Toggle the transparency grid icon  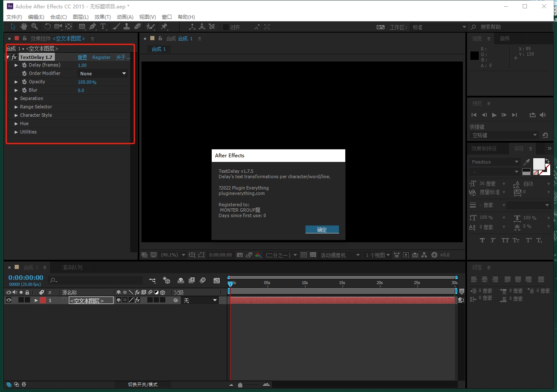coord(313,255)
